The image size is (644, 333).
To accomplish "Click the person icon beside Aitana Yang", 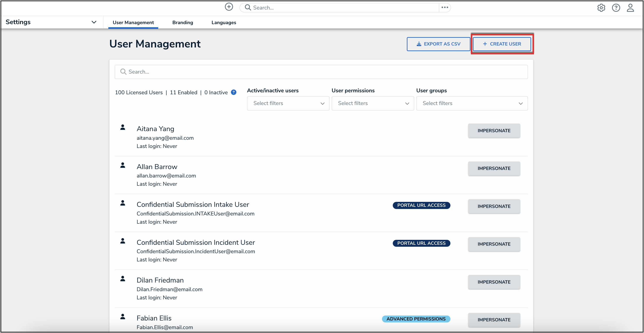I will point(123,127).
